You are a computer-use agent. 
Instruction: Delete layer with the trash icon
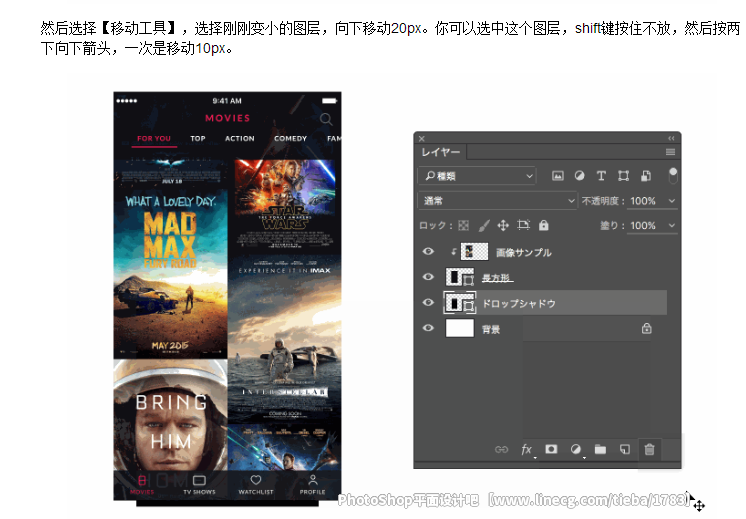pos(649,449)
